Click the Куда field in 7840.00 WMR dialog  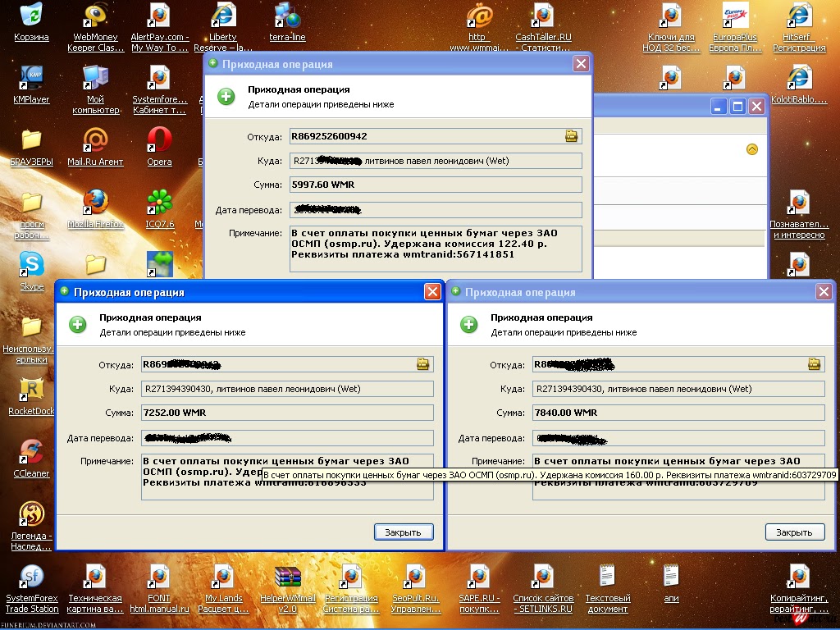click(678, 389)
